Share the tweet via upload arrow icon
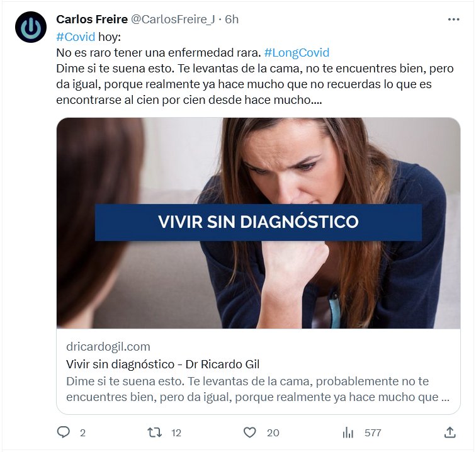The height and width of the screenshot is (452, 476). tap(450, 432)
